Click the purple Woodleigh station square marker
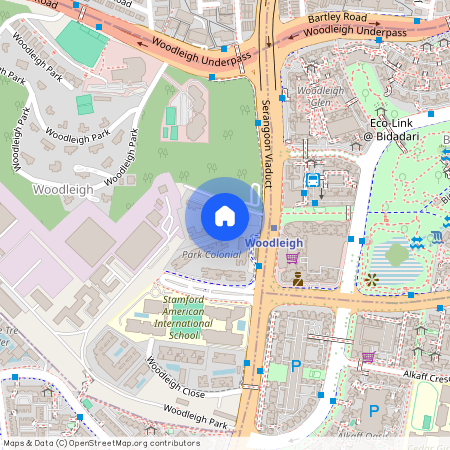This screenshot has height=450, width=450. pos(274,228)
